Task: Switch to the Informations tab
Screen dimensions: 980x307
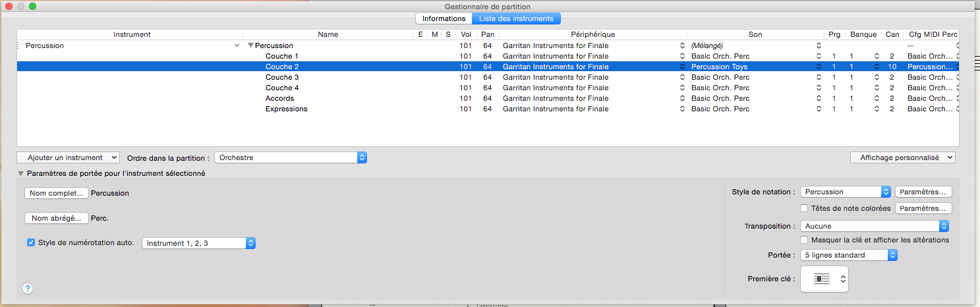Action: point(444,18)
